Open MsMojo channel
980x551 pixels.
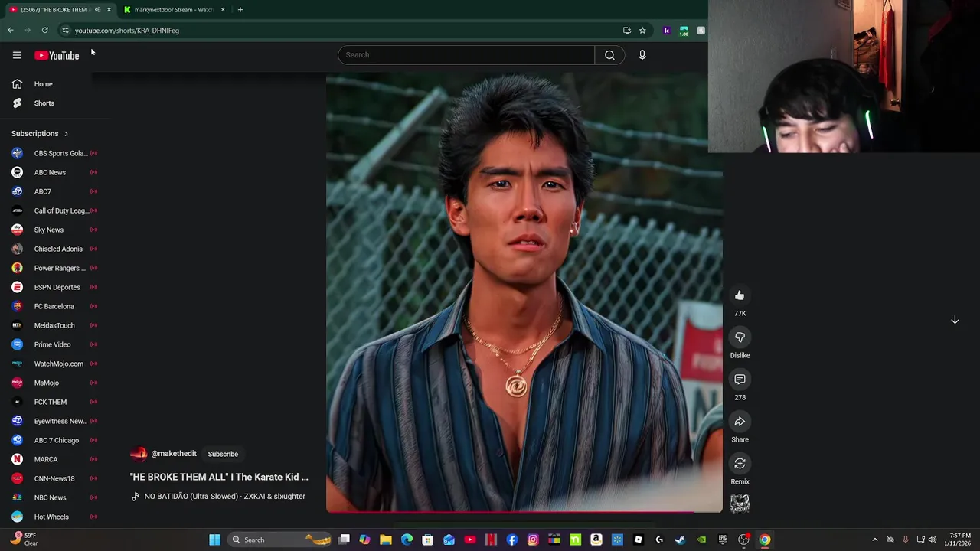coord(54,383)
